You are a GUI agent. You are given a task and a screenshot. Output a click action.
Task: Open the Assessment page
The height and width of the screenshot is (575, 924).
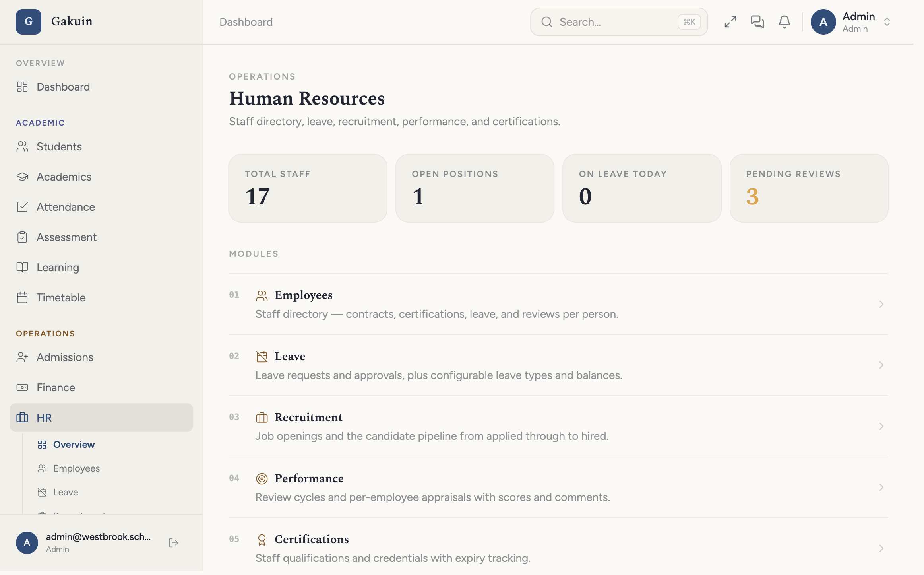(x=101, y=237)
